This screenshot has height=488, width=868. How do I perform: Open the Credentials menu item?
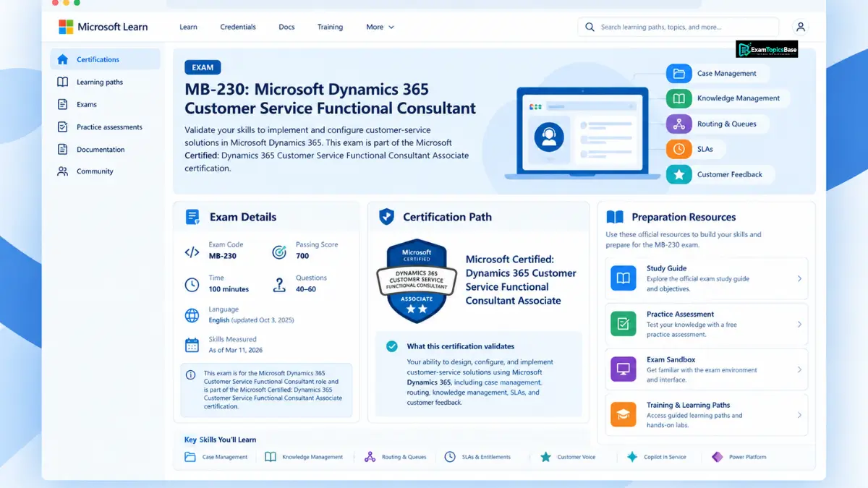238,27
